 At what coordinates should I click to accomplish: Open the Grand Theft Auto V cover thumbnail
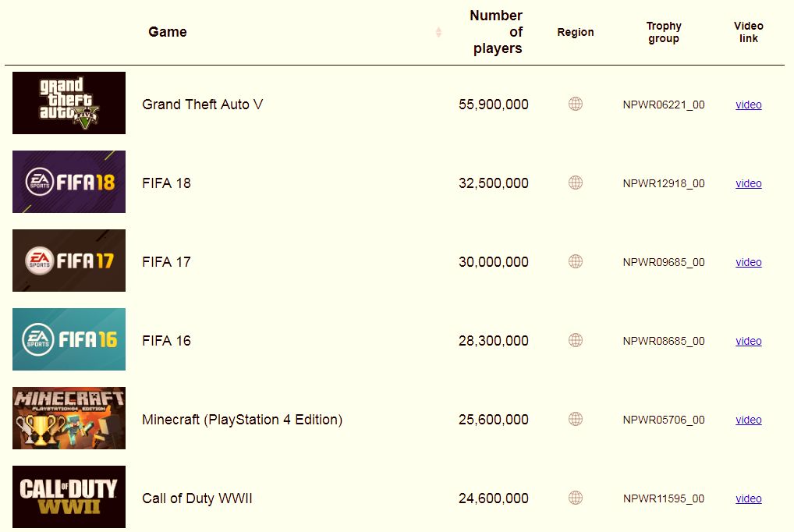click(x=69, y=103)
